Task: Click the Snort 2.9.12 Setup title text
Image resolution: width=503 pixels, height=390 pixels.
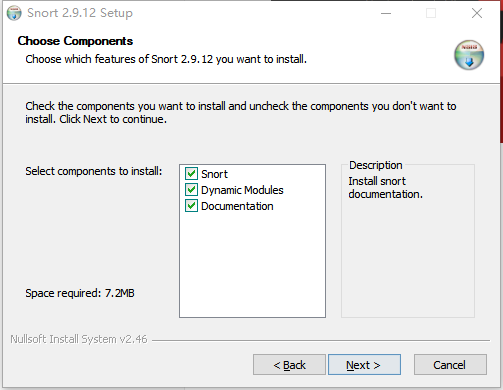Action: pyautogui.click(x=80, y=13)
